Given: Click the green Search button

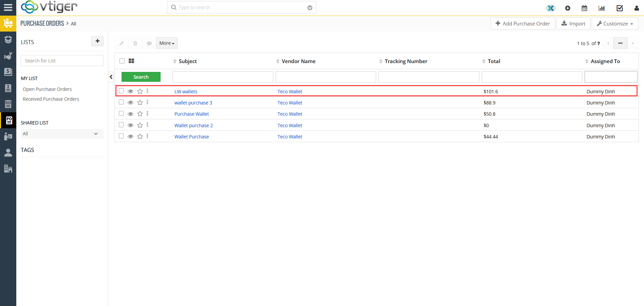Looking at the screenshot, I should click(x=141, y=77).
